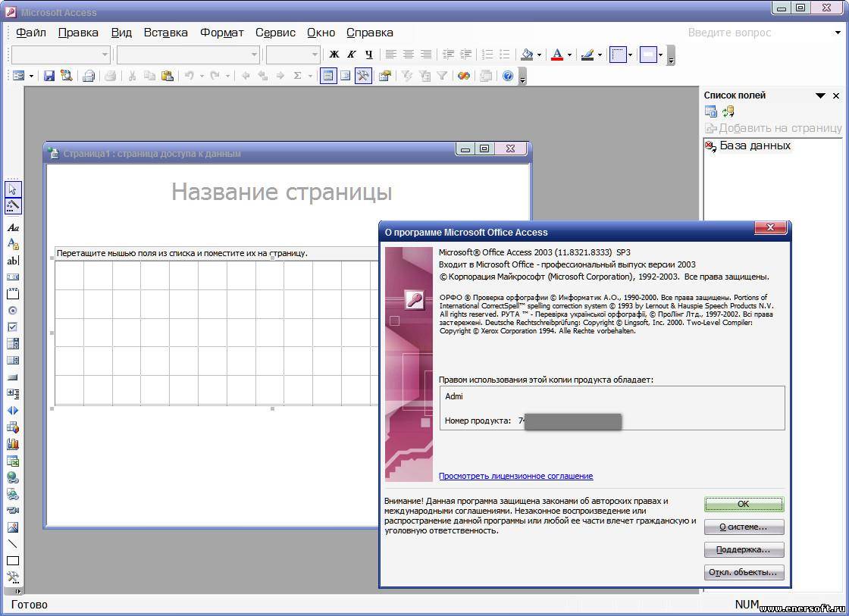849x616 pixels.
Task: Toggle right text alignment
Action: (x=426, y=54)
